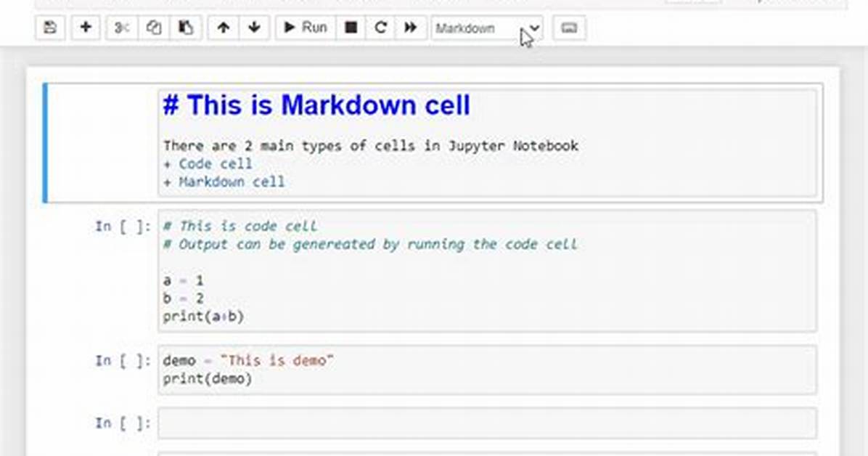Insert a new cell with the plus icon

[86, 28]
